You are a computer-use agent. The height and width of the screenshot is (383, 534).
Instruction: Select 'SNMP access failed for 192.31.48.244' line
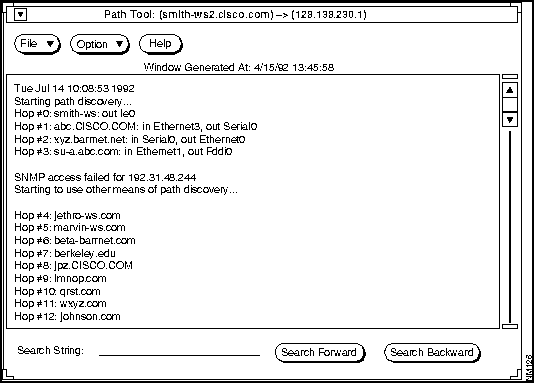click(105, 177)
